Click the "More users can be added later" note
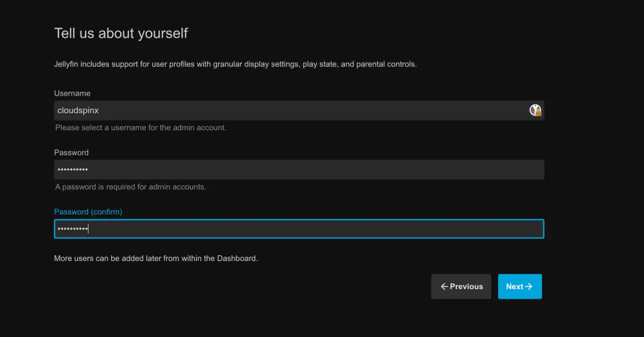 [x=155, y=258]
